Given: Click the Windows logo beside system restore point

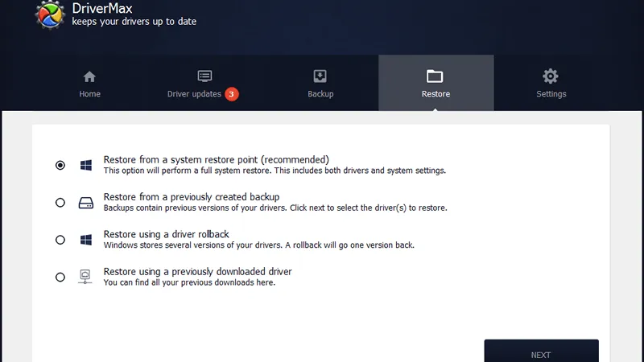Looking at the screenshot, I should [x=85, y=165].
